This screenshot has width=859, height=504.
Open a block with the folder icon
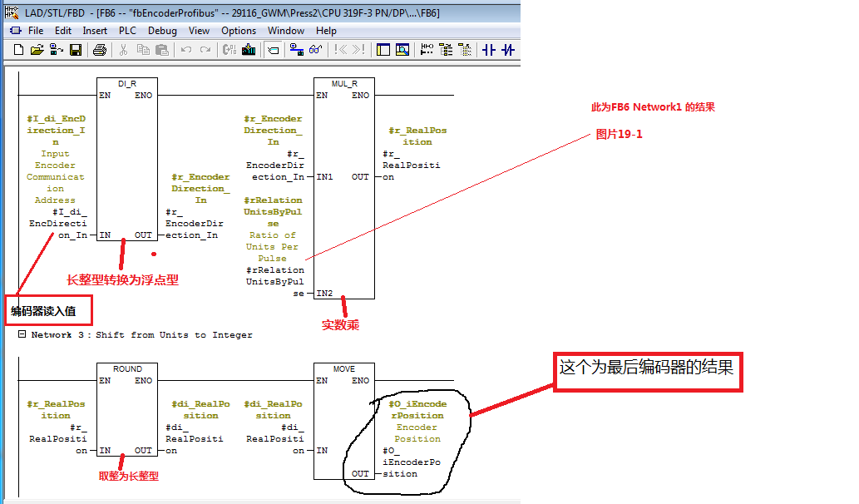(x=37, y=50)
